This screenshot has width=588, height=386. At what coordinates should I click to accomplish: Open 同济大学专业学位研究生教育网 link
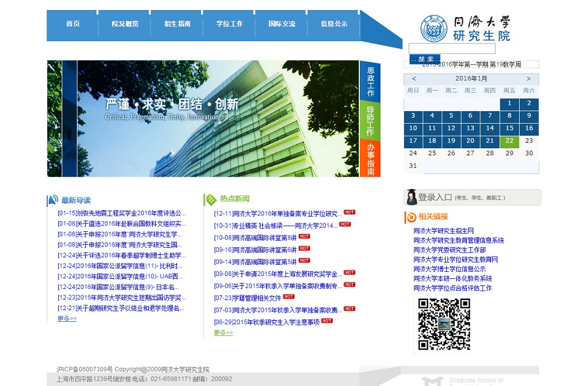[x=456, y=259]
